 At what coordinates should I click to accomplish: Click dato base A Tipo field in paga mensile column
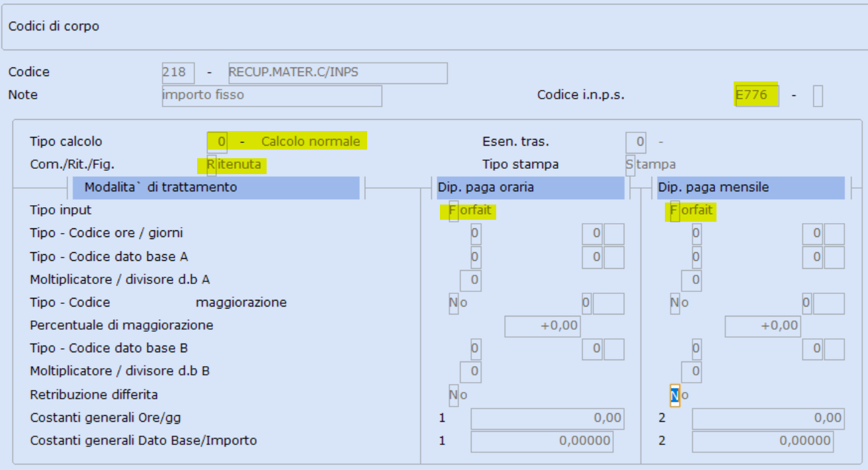pyautogui.click(x=696, y=257)
